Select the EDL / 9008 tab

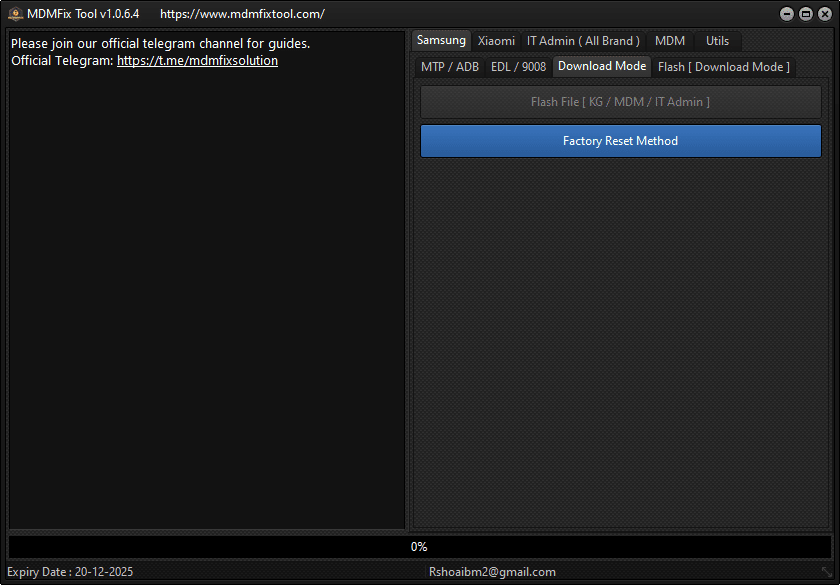coord(519,66)
